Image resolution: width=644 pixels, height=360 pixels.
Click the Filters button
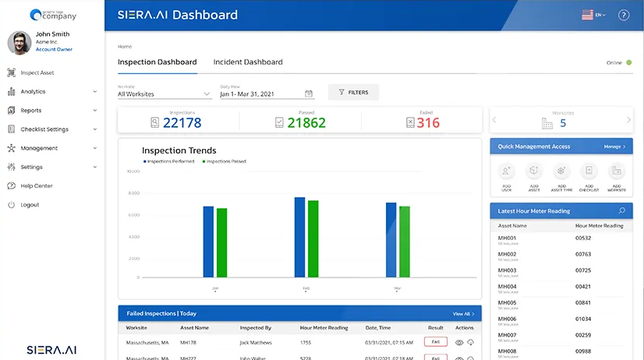pyautogui.click(x=353, y=92)
